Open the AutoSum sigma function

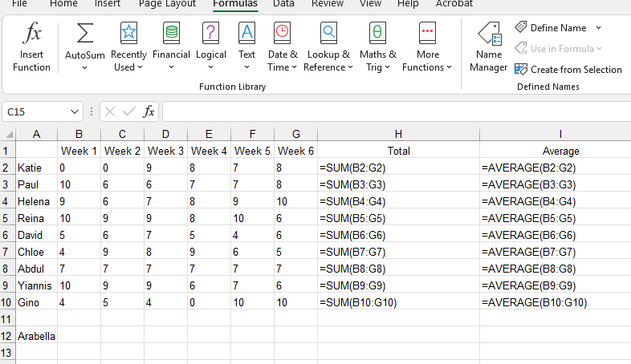click(x=84, y=47)
